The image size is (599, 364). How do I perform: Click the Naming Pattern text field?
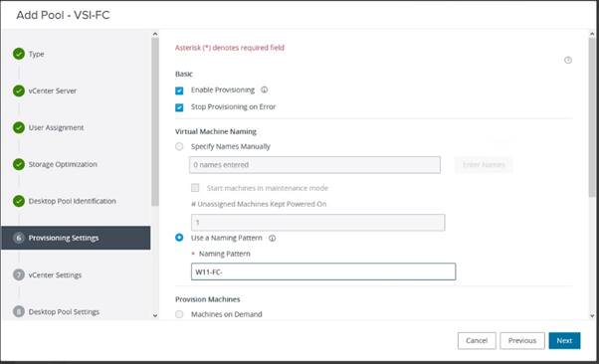click(x=323, y=272)
